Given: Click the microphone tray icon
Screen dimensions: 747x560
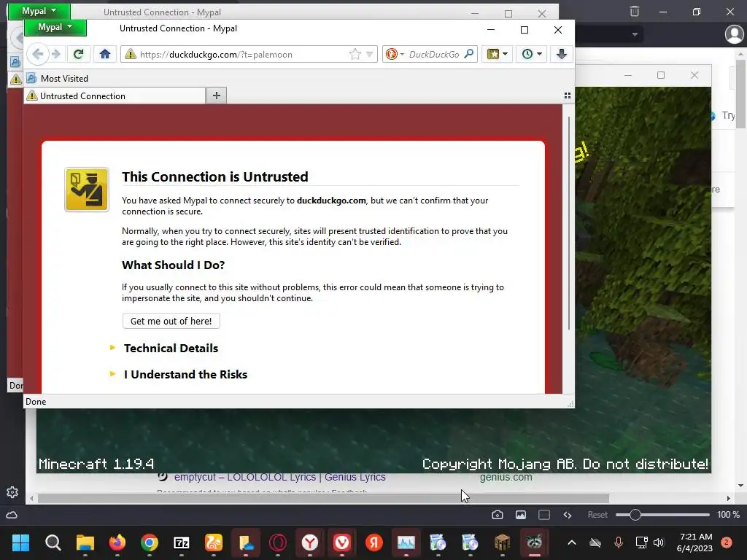Looking at the screenshot, I should [619, 542].
